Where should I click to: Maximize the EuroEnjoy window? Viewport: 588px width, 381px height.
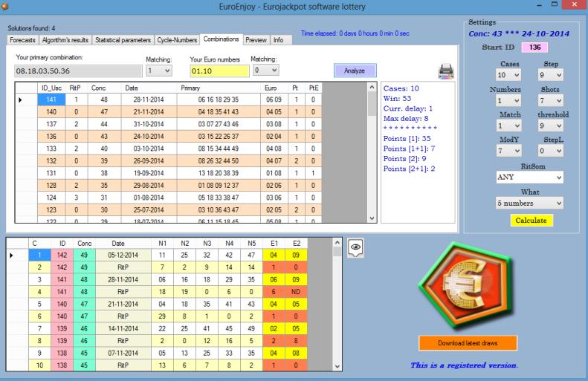pos(555,4)
